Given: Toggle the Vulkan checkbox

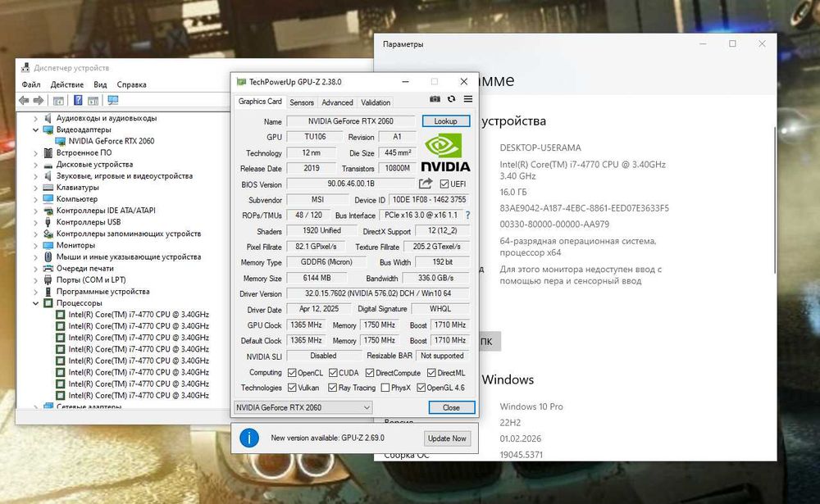Looking at the screenshot, I should click(292, 388).
